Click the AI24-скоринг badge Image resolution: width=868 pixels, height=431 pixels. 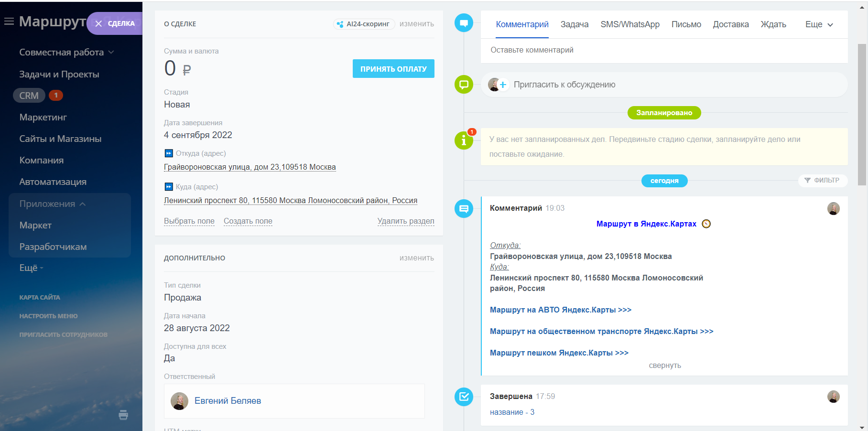tap(364, 24)
